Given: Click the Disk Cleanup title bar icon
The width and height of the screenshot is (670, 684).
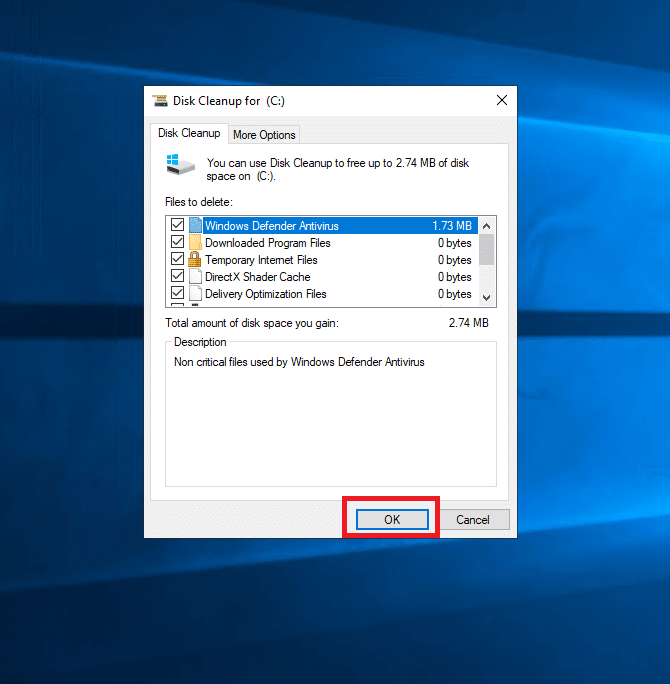Looking at the screenshot, I should (160, 101).
